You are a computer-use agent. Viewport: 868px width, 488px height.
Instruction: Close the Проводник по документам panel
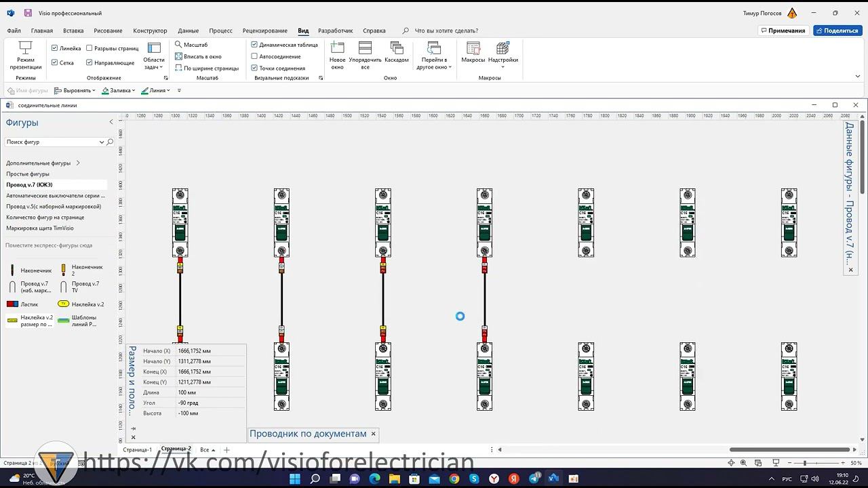[x=373, y=434]
